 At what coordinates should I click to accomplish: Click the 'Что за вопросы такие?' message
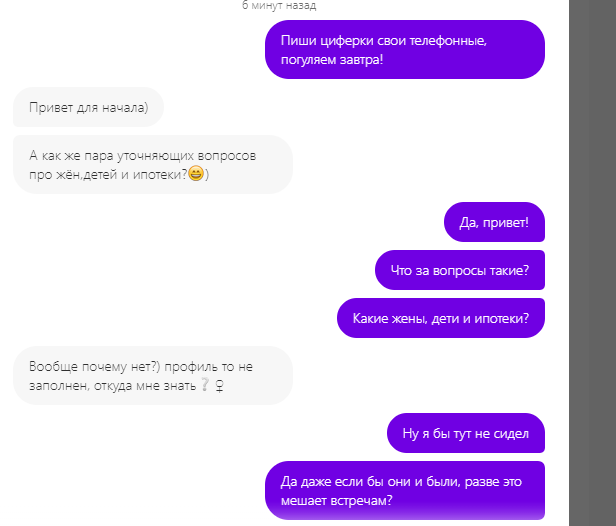point(460,270)
